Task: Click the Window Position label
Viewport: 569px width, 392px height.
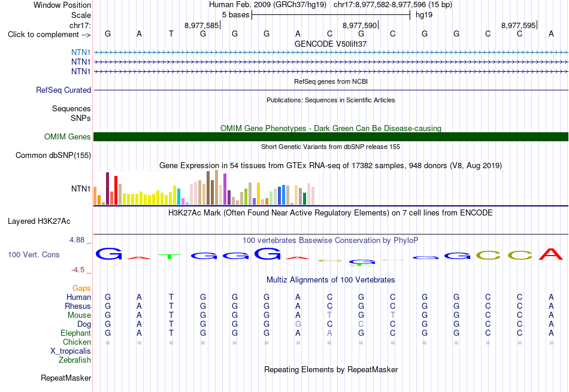Action: (x=62, y=5)
